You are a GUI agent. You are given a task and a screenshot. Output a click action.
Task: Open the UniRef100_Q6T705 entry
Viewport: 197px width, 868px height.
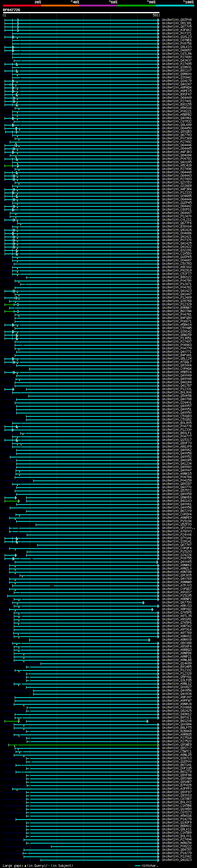coord(177,26)
